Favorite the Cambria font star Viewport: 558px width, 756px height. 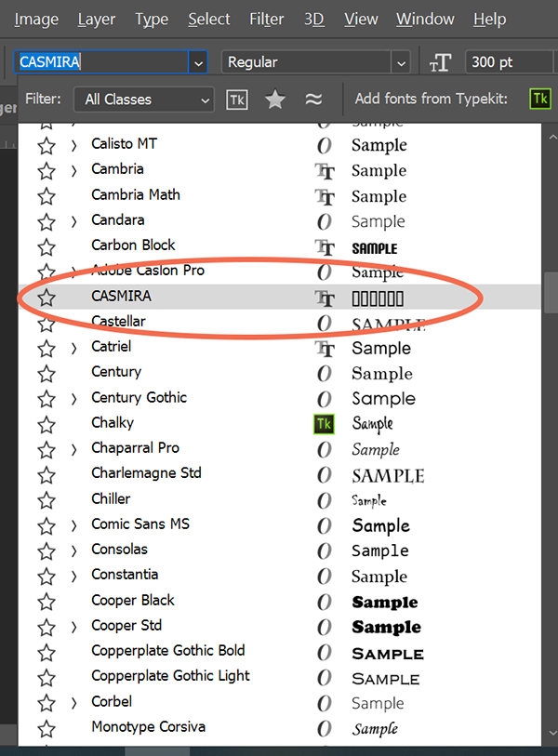[x=46, y=171]
